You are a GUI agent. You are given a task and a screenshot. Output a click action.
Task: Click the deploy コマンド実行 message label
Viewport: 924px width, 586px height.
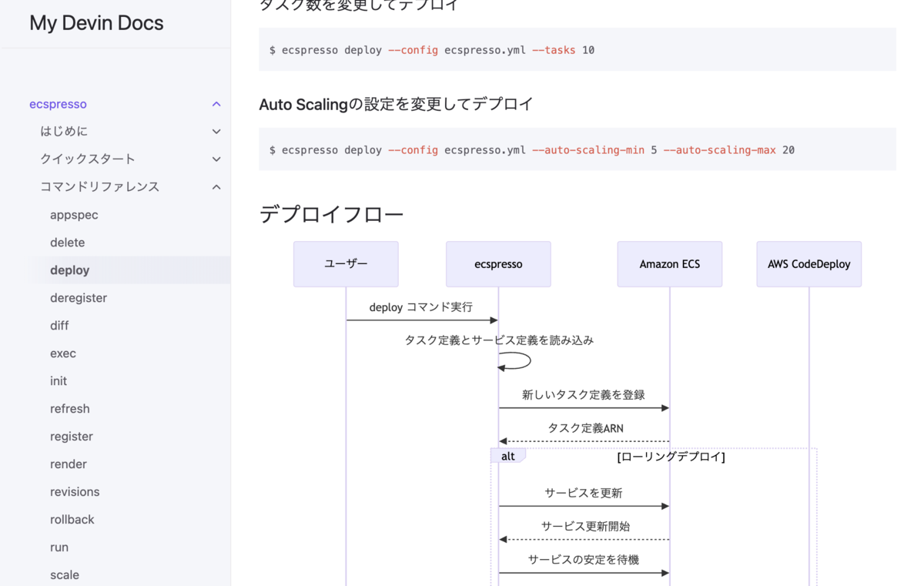tap(421, 307)
